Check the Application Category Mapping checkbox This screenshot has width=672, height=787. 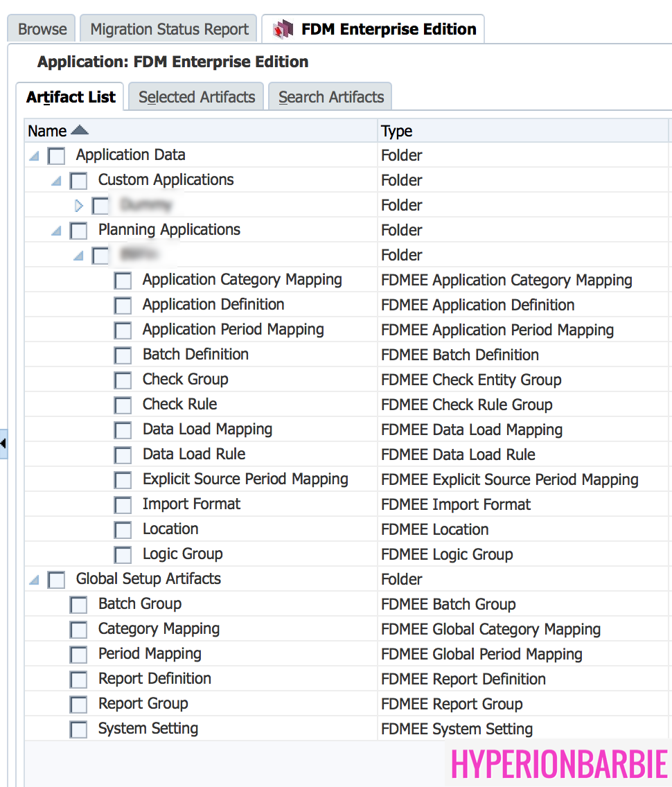pyautogui.click(x=123, y=281)
